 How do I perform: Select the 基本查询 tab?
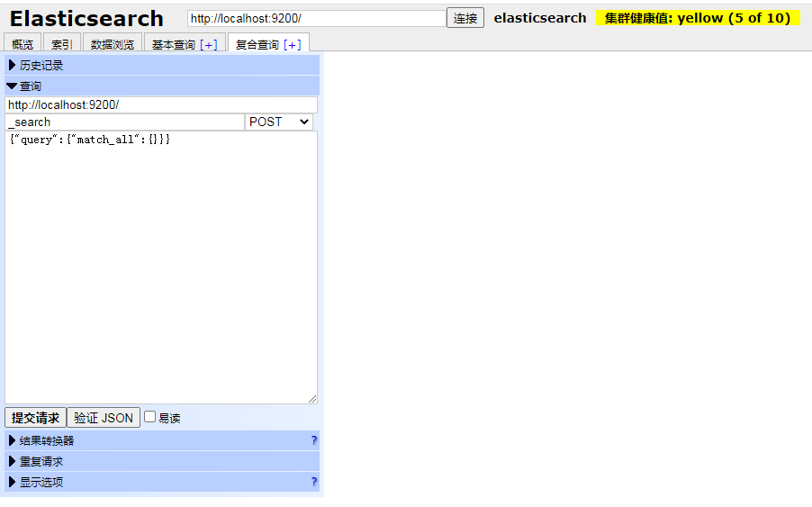[x=174, y=44]
